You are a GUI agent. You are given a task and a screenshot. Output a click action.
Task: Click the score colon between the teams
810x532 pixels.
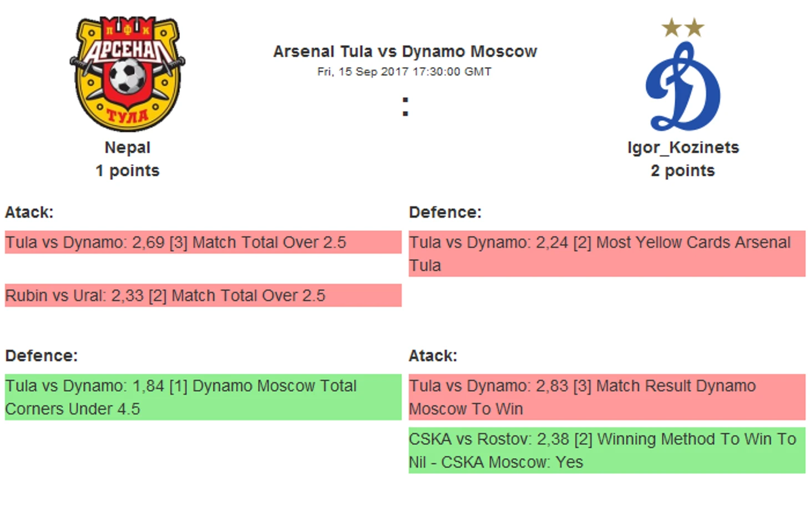coord(406,107)
